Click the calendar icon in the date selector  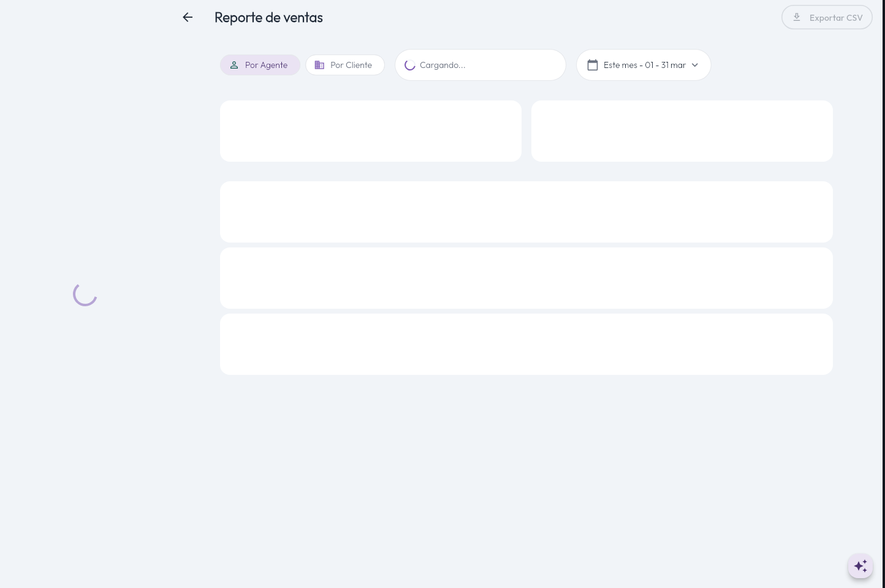coord(593,65)
